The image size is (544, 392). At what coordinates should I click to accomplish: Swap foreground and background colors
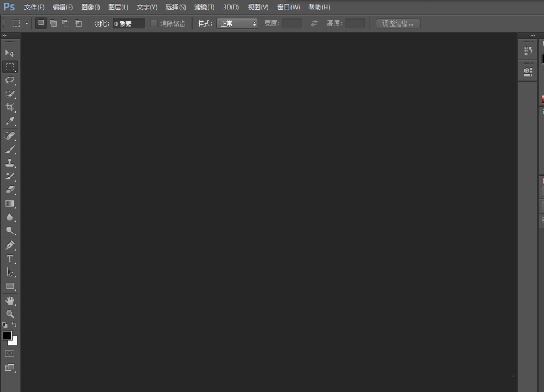14,325
